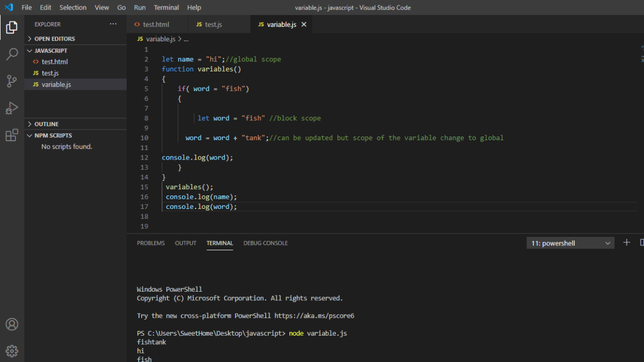Open the Source Control view icon
This screenshot has width=644, height=362.
[12, 81]
